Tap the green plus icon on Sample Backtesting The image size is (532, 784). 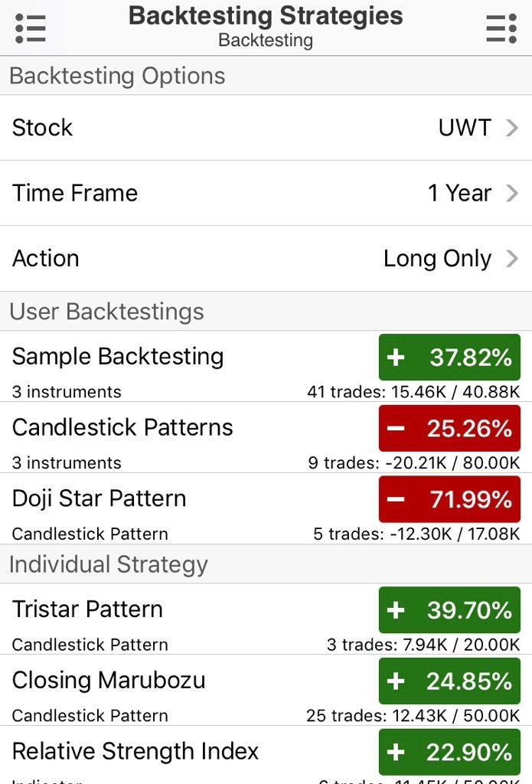pyautogui.click(x=396, y=358)
